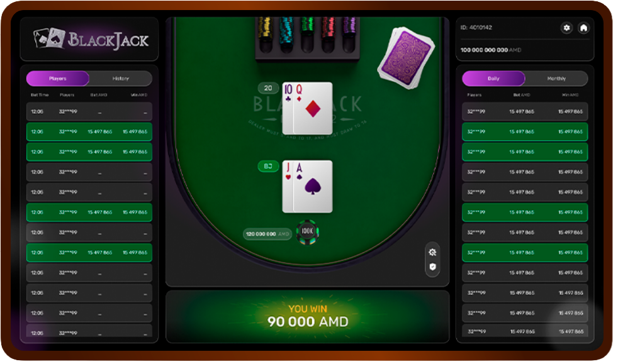The width and height of the screenshot is (618, 364).
Task: Click the dealer's 20 score badge
Action: click(268, 88)
